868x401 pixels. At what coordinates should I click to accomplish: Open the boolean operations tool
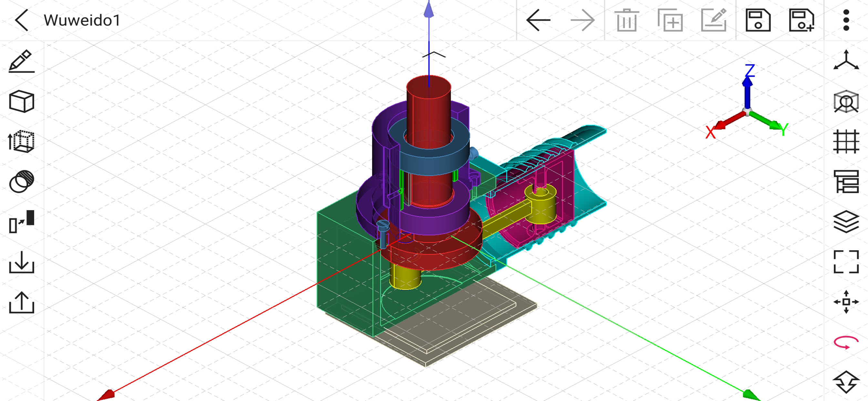(x=22, y=181)
